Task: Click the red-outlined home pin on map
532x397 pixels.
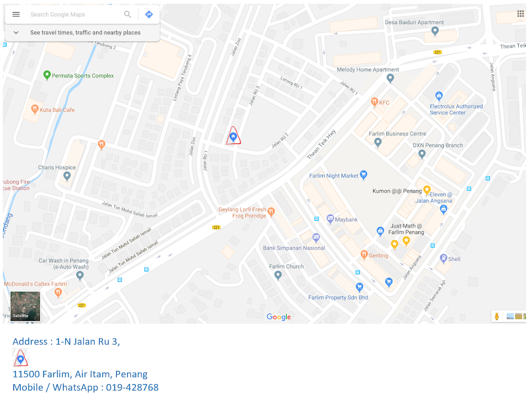Action: point(233,137)
